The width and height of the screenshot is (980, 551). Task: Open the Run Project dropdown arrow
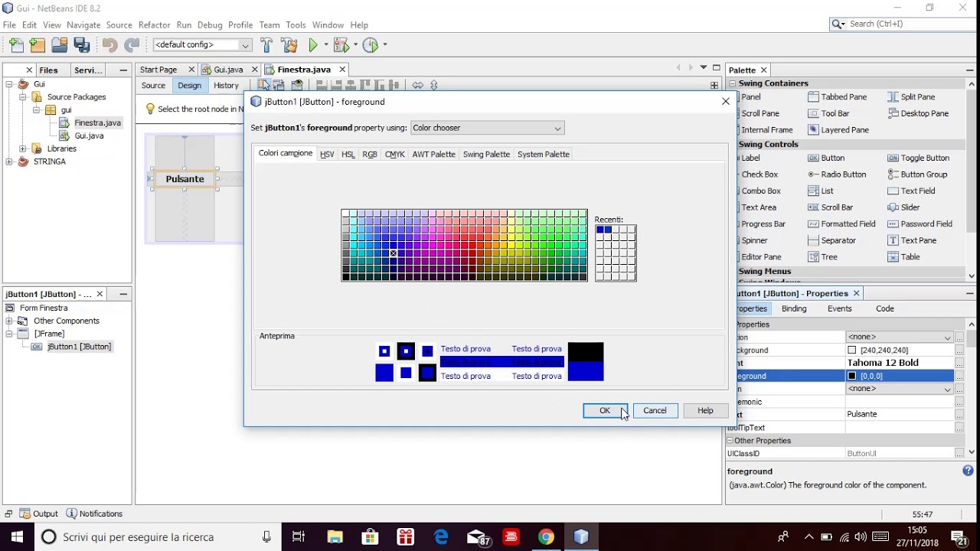point(325,45)
